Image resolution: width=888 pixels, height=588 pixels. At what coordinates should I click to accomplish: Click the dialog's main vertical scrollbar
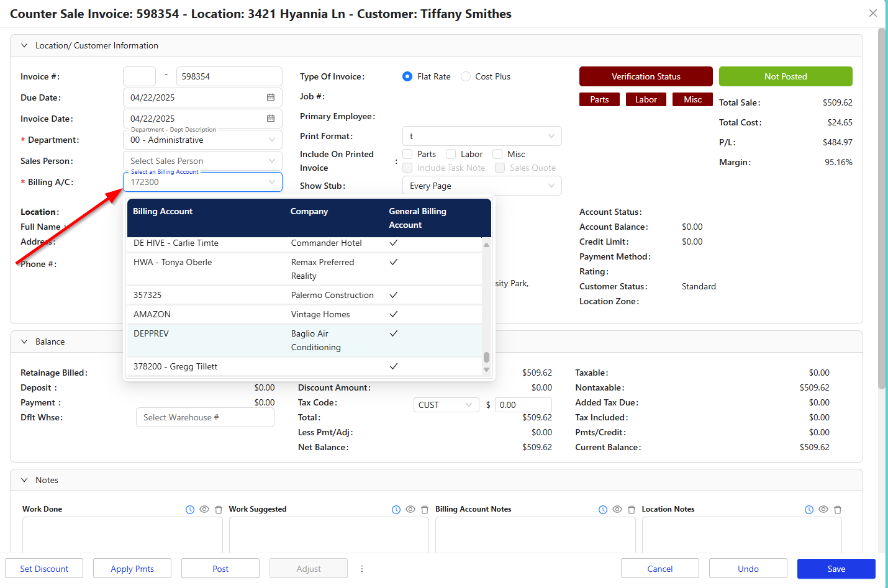(882, 208)
